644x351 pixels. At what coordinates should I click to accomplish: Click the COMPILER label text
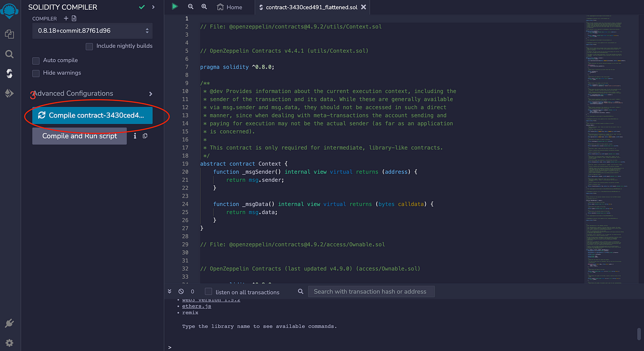tap(45, 19)
